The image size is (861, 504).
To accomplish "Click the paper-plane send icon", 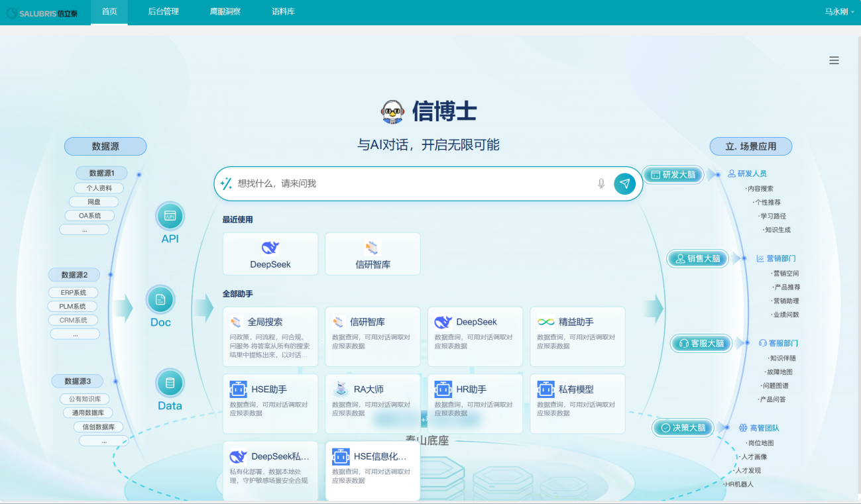I will point(624,183).
